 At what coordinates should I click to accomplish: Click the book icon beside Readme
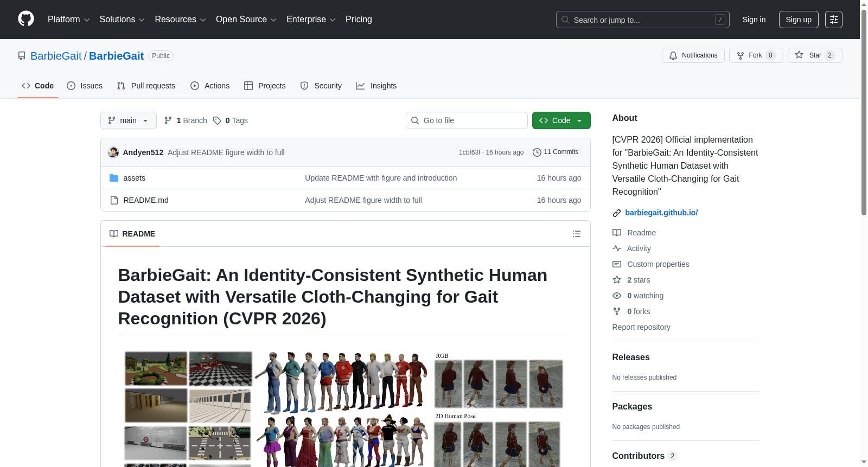pos(617,233)
